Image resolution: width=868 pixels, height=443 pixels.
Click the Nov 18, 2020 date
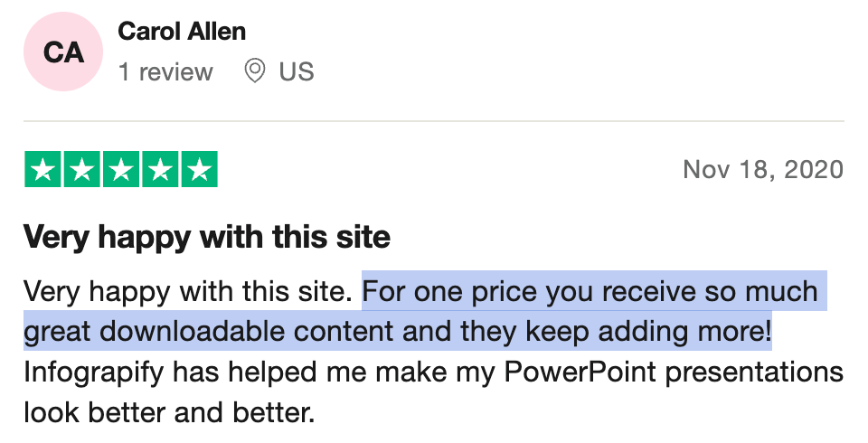point(763,169)
